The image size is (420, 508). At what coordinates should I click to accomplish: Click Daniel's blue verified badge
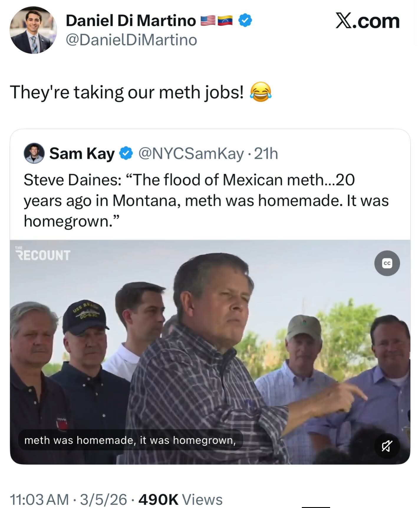pyautogui.click(x=245, y=21)
